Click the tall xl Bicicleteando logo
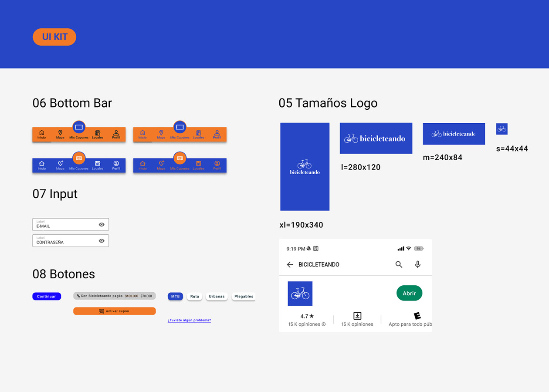This screenshot has height=392, width=549. tap(305, 167)
